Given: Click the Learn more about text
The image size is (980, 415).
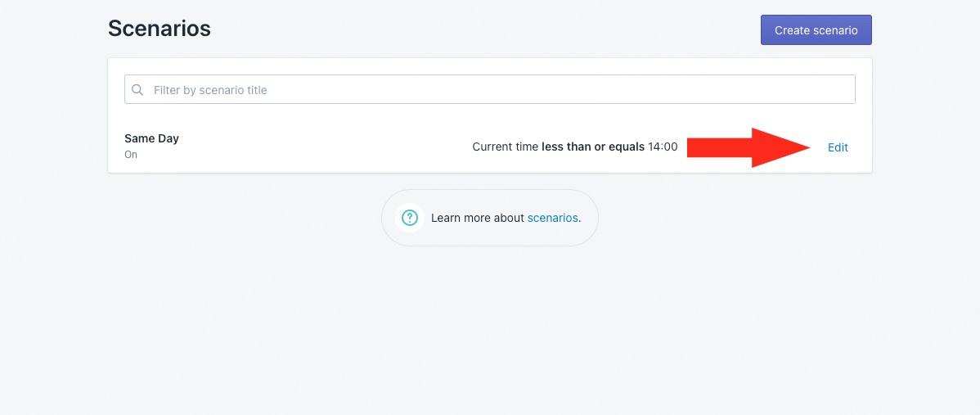Looking at the screenshot, I should coord(478,218).
